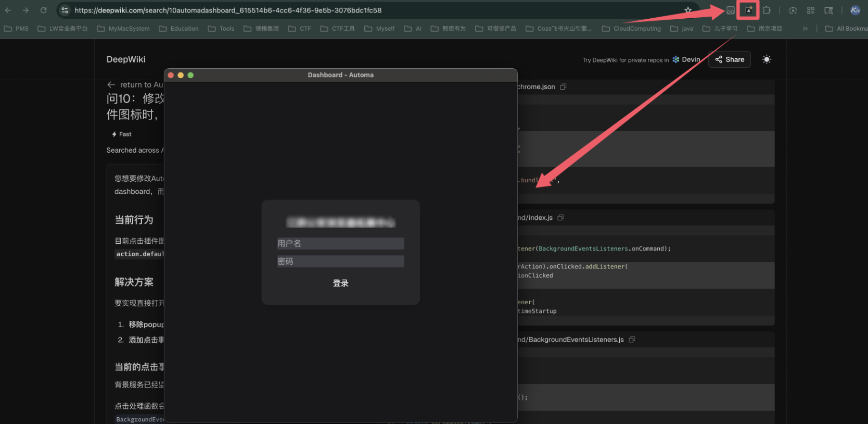This screenshot has width=868, height=424.
Task: Click the 密码 password field
Action: coord(340,261)
